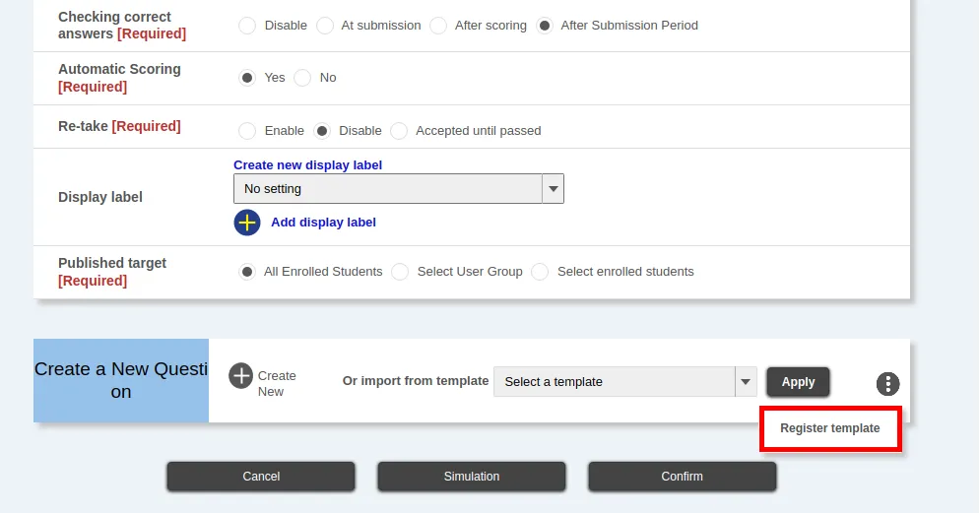
Task: Set Automatic Scoring to No
Action: pos(303,78)
